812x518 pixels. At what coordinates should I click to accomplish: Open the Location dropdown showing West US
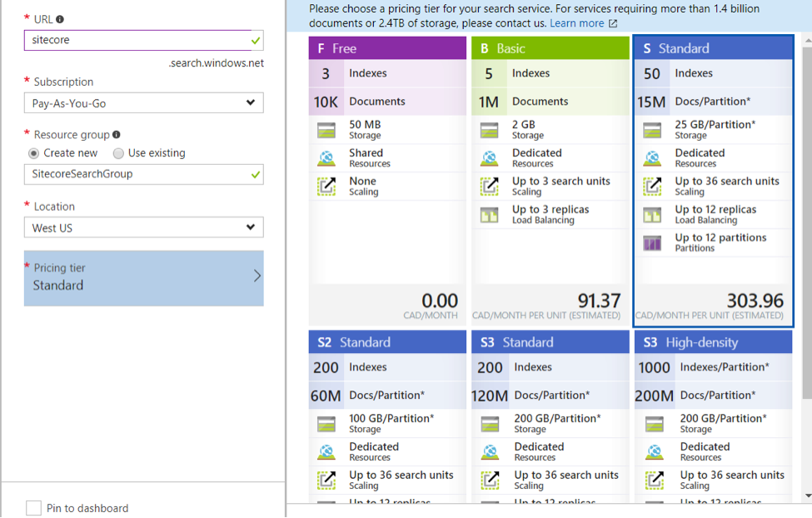[x=143, y=228]
